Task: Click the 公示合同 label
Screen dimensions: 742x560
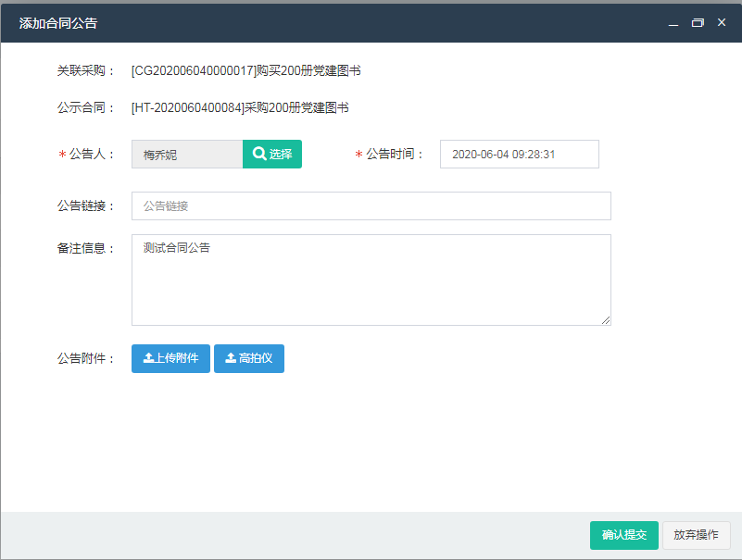Action: click(85, 108)
